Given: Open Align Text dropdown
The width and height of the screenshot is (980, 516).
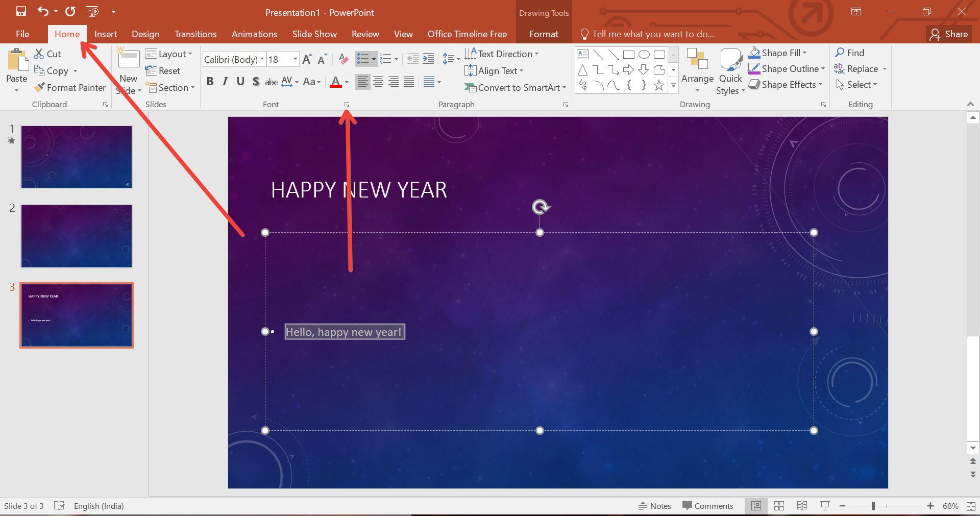Looking at the screenshot, I should point(494,71).
